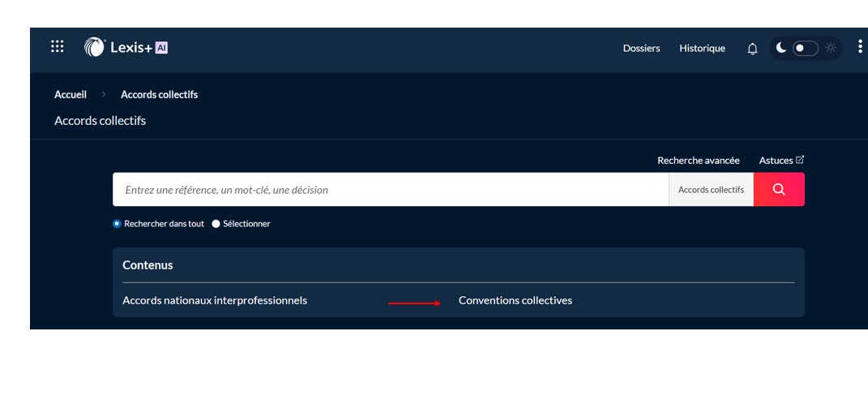Image resolution: width=868 pixels, height=400 pixels.
Task: Click the AI badge beside Lexis+
Action: coord(161,48)
